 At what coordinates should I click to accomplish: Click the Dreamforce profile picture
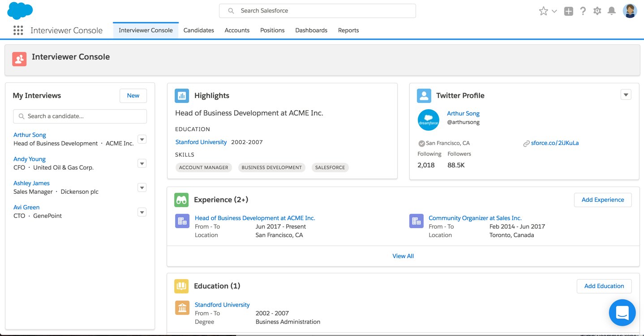click(429, 120)
